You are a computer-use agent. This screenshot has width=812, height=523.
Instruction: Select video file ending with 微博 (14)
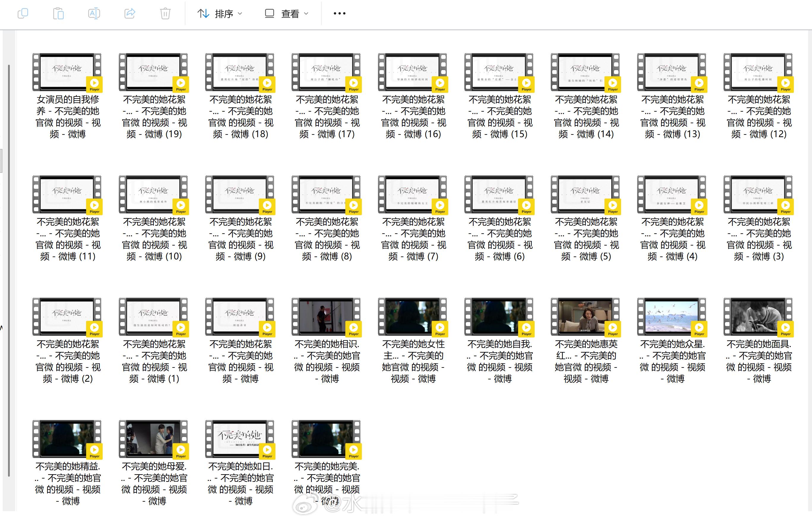pos(585,96)
